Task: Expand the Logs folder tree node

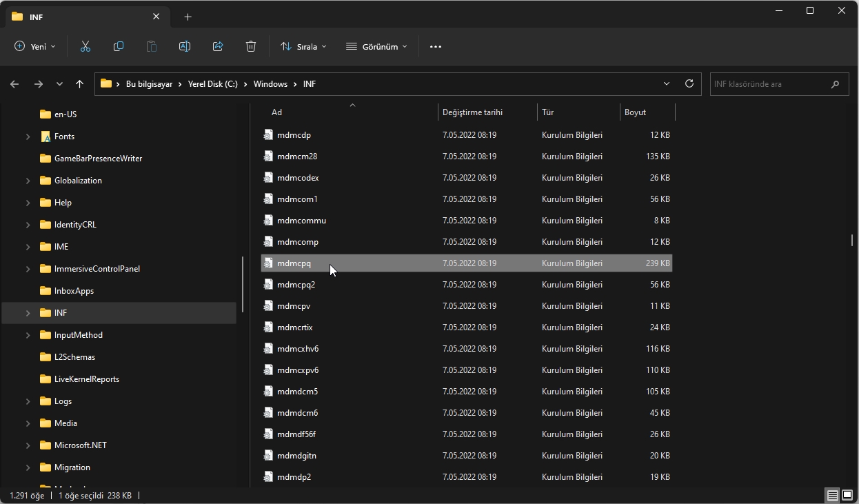Action: [28, 401]
